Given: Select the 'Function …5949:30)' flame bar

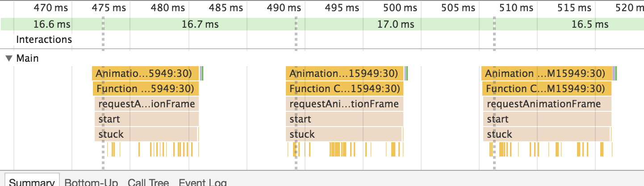Looking at the screenshot, I should pyautogui.click(x=146, y=89).
